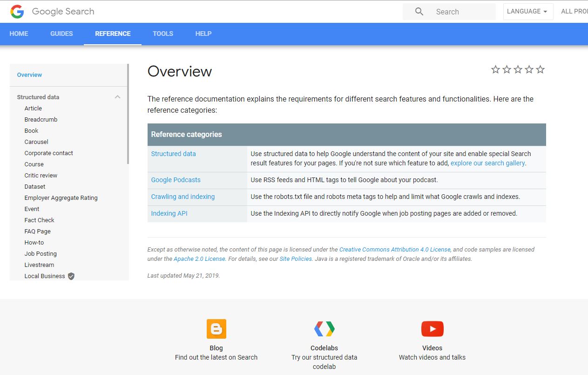Open the Help tab
The image size is (588, 375).
click(203, 34)
